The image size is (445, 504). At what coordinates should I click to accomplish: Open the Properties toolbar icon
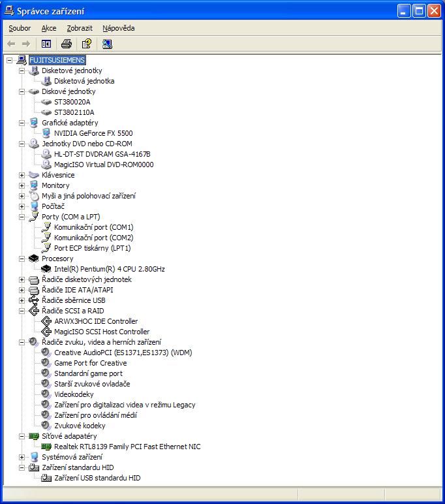[x=86, y=44]
